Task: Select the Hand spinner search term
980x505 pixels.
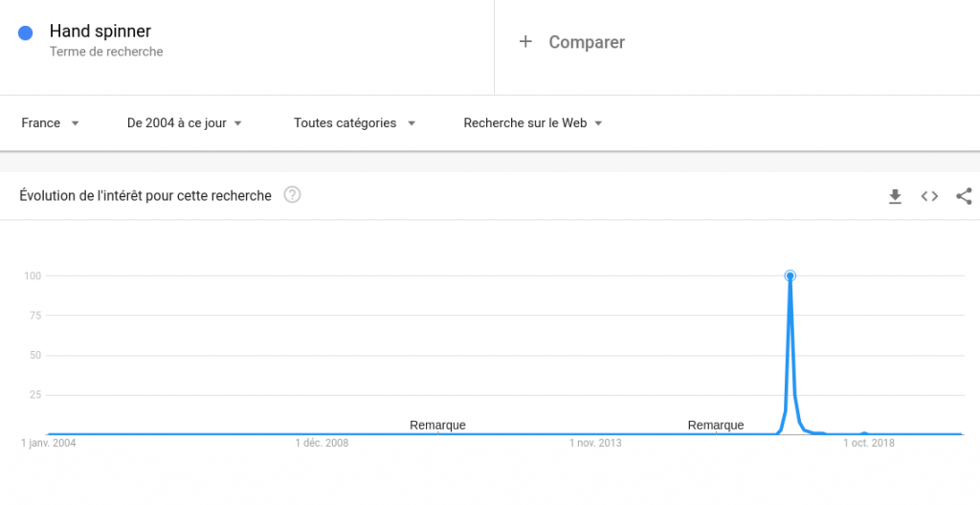Action: [100, 32]
